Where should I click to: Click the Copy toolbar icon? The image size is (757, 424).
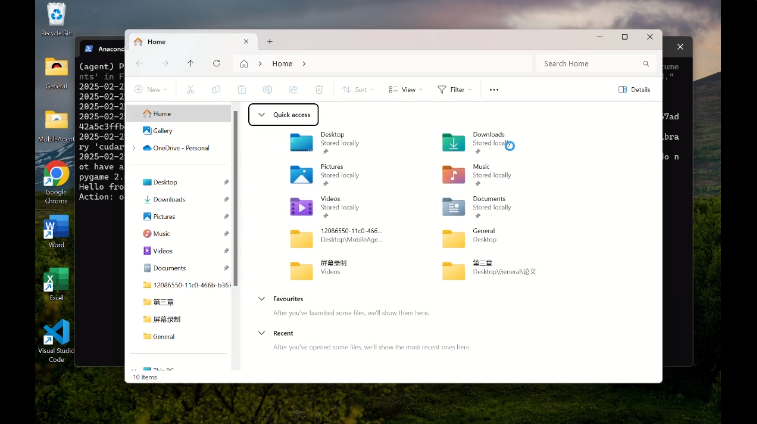[x=216, y=89]
